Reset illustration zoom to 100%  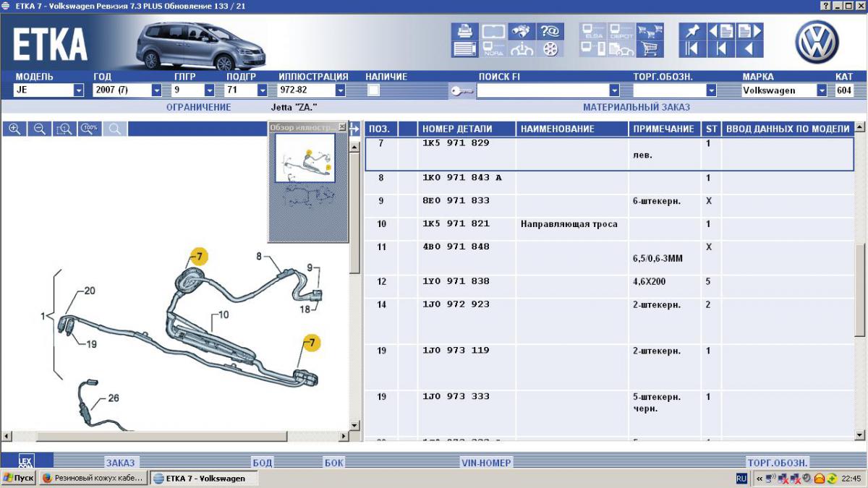[90, 129]
